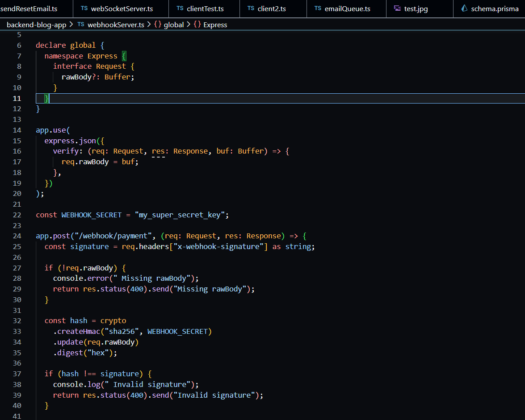Click 'if (!req.rawBody) {' condition
Image resolution: width=525 pixels, height=420 pixels.
click(85, 268)
